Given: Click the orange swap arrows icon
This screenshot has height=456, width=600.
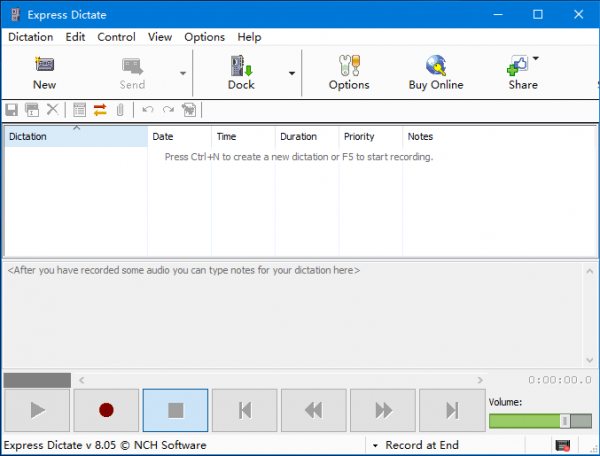Looking at the screenshot, I should (x=100, y=109).
